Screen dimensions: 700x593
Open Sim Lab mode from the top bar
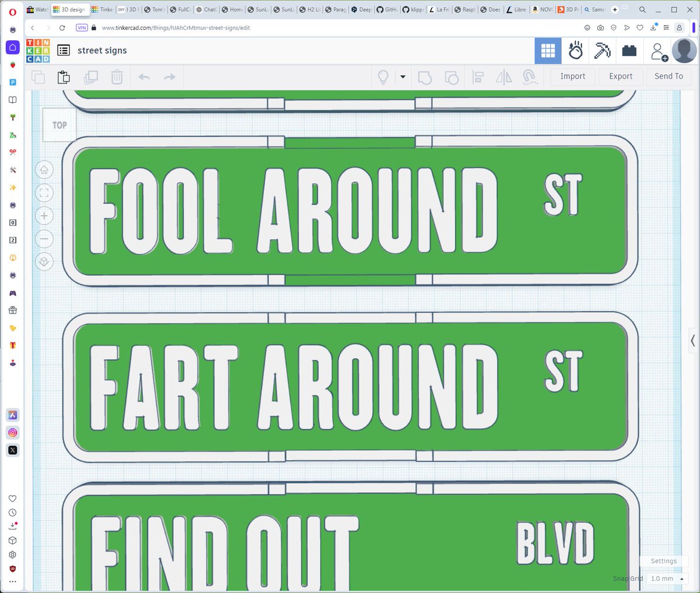tap(576, 51)
